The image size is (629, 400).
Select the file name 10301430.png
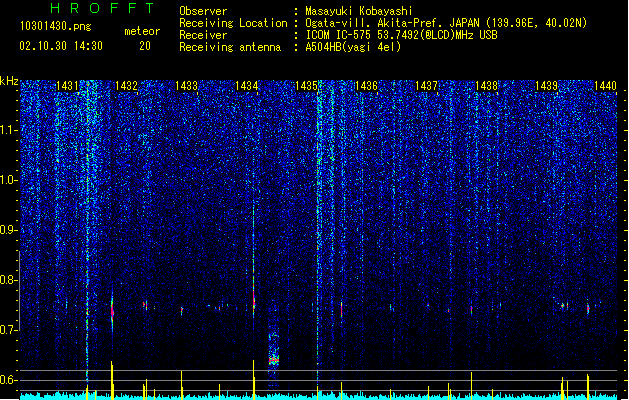[56, 26]
